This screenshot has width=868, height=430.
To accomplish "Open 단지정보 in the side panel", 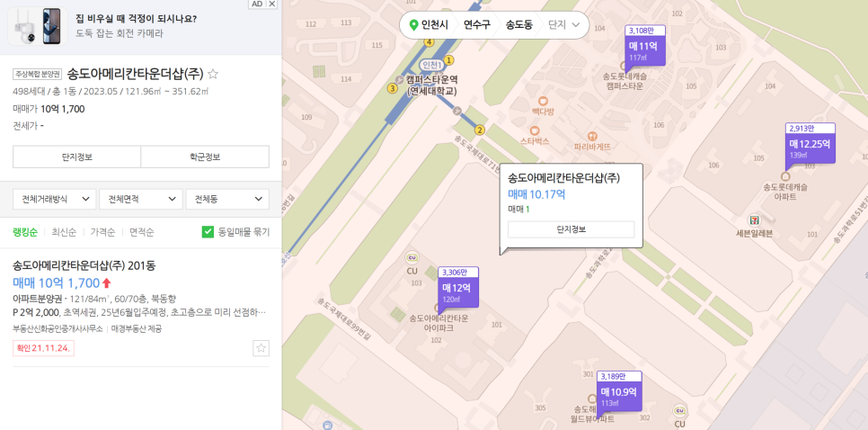I will tap(77, 157).
